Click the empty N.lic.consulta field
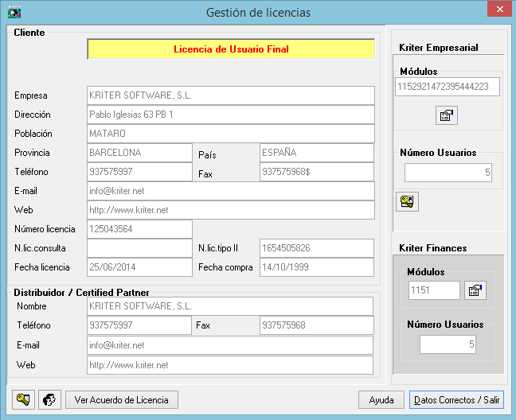This screenshot has height=420, width=516. tap(139, 248)
